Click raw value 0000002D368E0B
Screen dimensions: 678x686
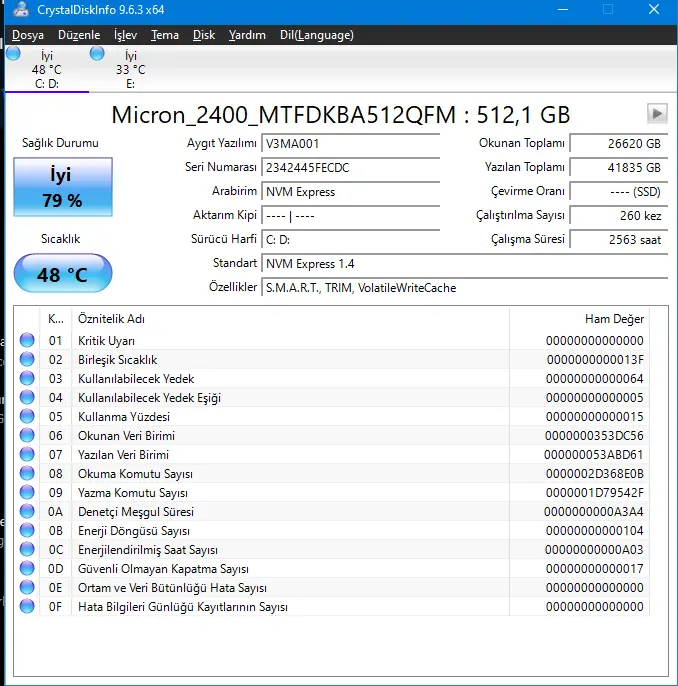tap(594, 474)
